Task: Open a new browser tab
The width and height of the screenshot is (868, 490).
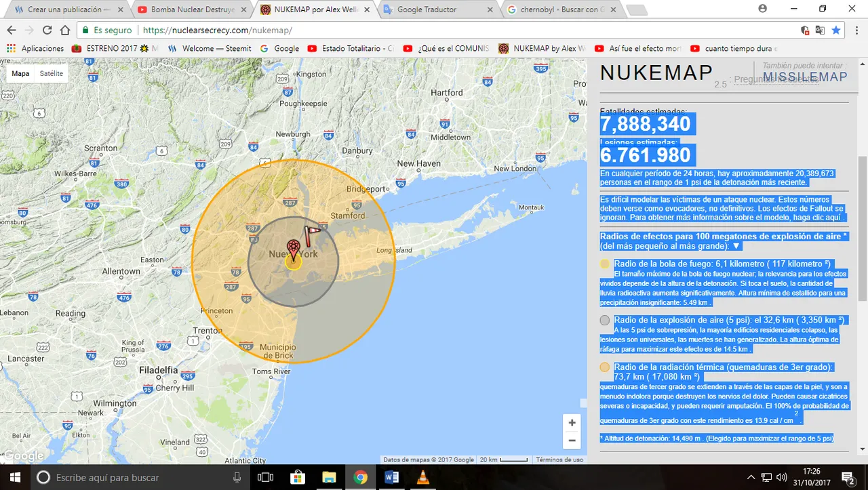Action: (636, 10)
